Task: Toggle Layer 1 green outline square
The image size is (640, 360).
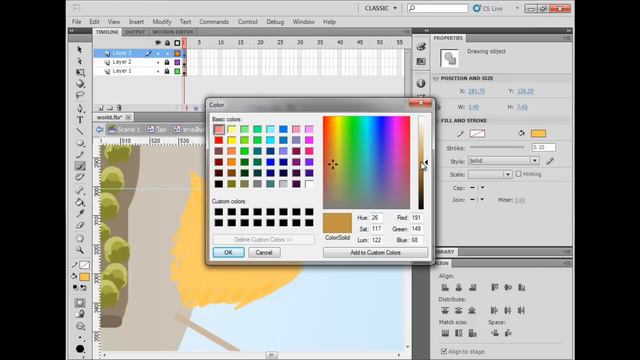Action: (x=177, y=71)
